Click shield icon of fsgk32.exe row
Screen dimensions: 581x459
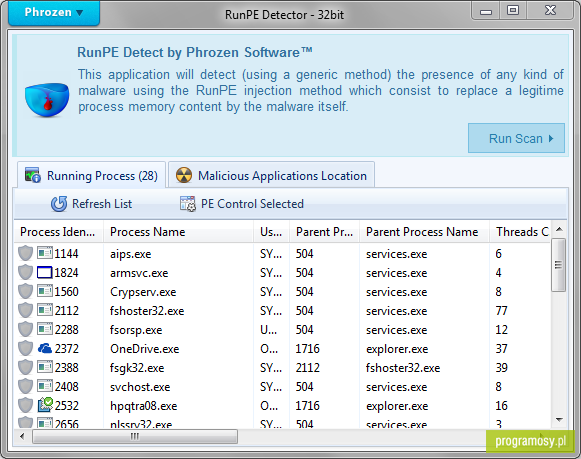pos(25,367)
